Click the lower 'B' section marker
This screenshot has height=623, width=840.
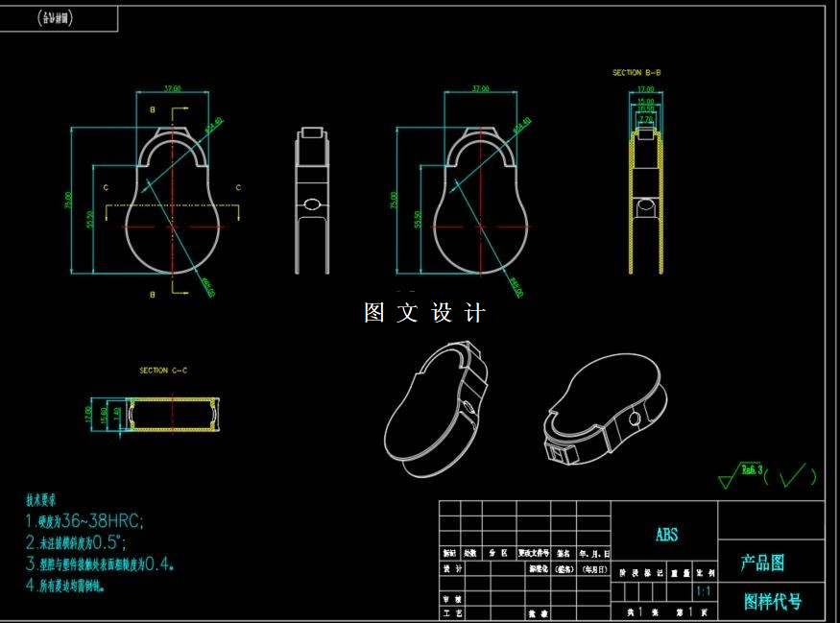pyautogui.click(x=153, y=295)
